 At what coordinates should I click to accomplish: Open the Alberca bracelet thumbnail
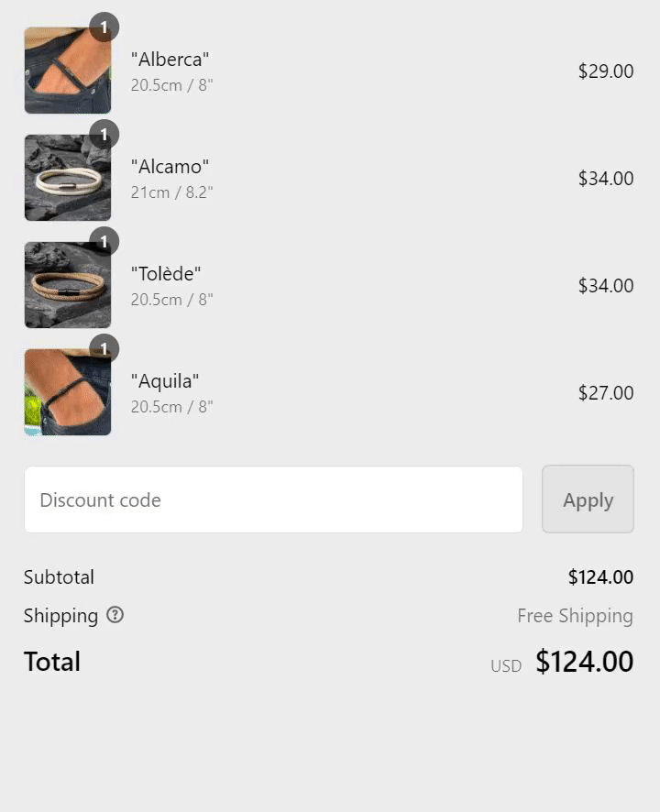click(68, 71)
